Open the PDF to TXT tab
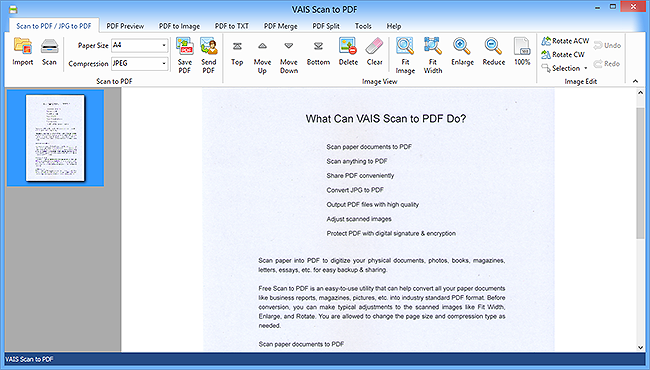 coord(232,26)
